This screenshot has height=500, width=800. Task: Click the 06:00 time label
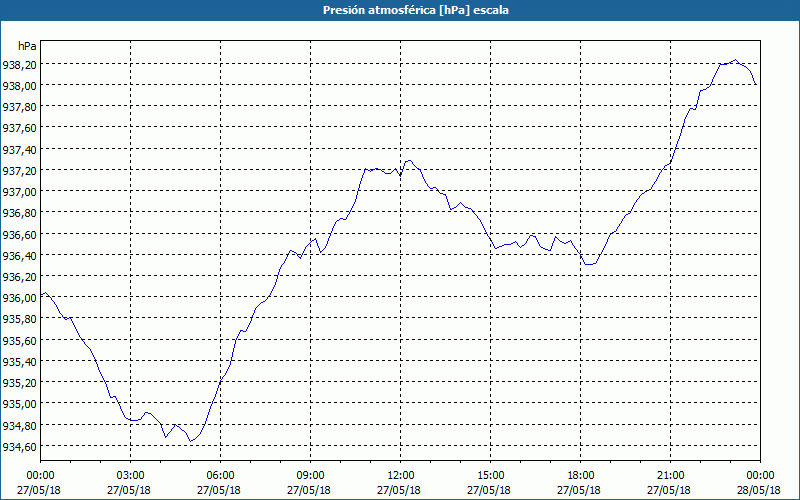[x=220, y=475]
